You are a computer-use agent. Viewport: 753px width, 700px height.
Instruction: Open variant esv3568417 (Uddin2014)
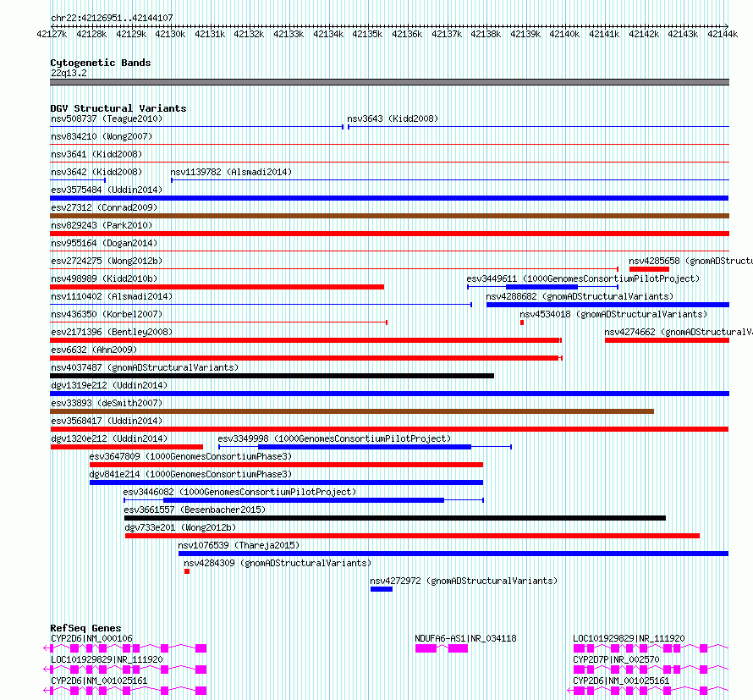107,421
